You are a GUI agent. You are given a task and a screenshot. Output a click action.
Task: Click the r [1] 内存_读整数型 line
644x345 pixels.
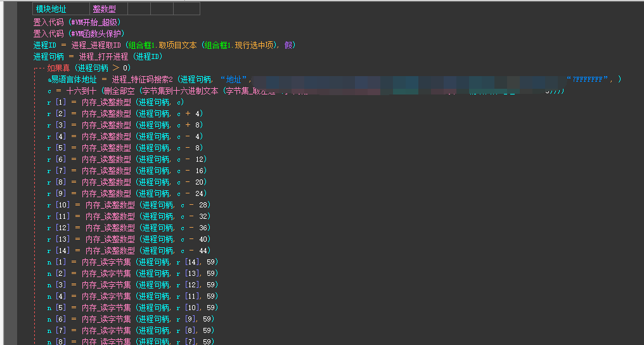[115, 102]
